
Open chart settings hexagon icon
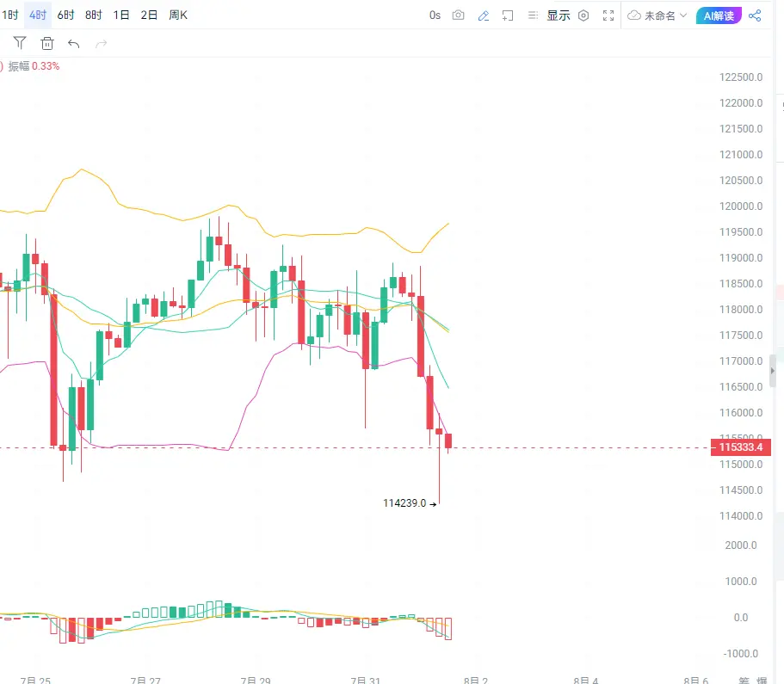583,15
